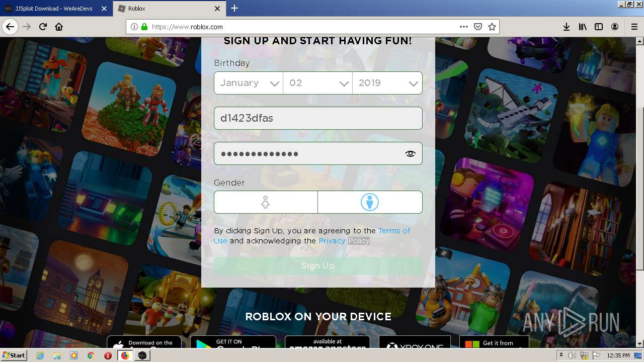Screen dimensions: 644x362
Task: Click the available at Amazon appstore badge
Action: [x=327, y=342]
